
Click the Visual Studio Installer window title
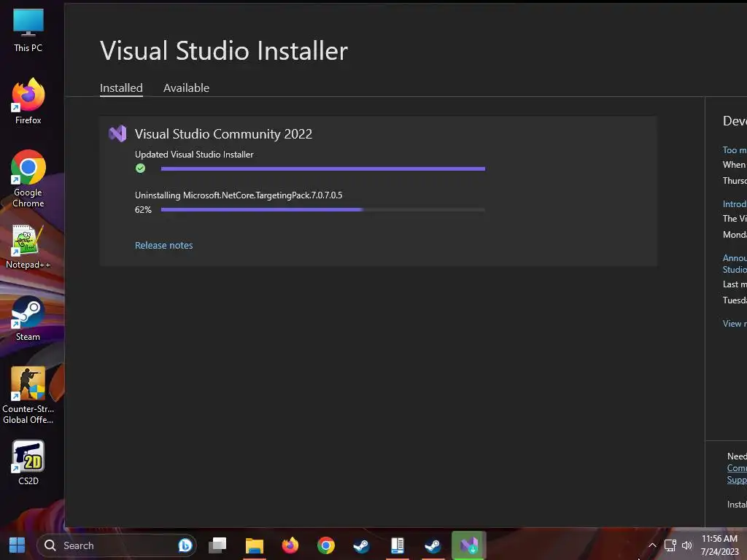point(224,50)
